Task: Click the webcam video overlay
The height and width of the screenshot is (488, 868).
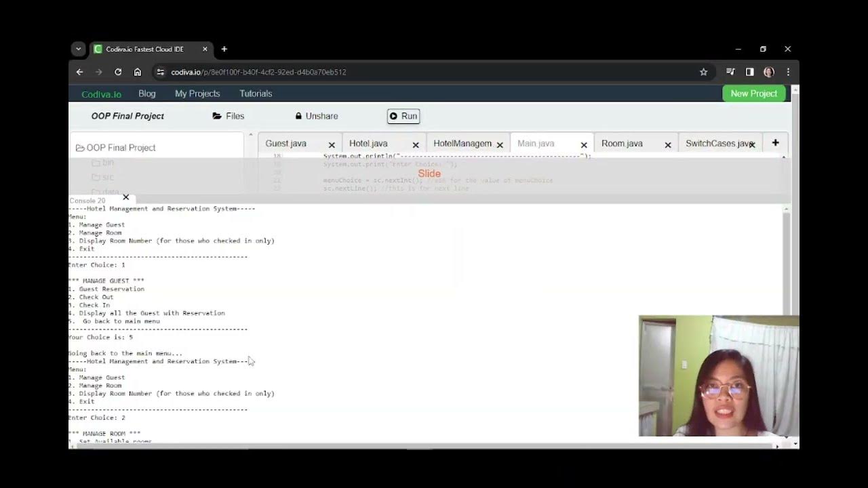Action: pyautogui.click(x=719, y=376)
